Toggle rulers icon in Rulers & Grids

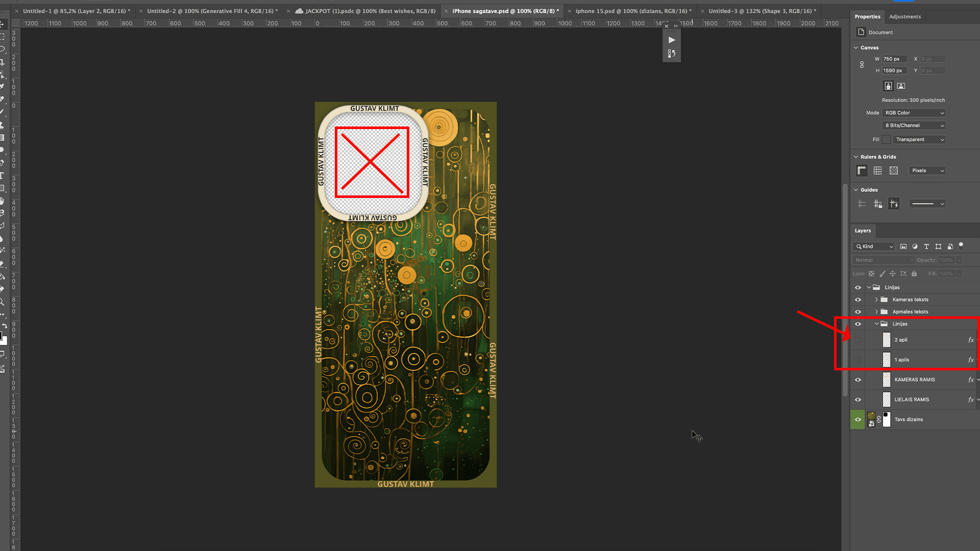[x=862, y=170]
